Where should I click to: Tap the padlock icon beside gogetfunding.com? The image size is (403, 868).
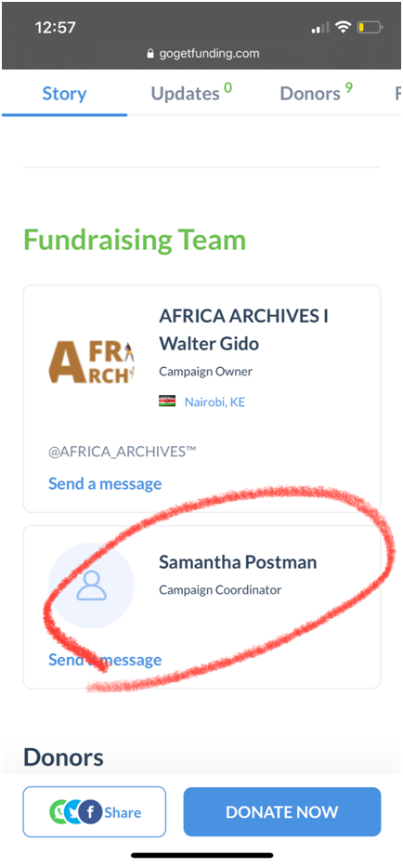pyautogui.click(x=149, y=54)
